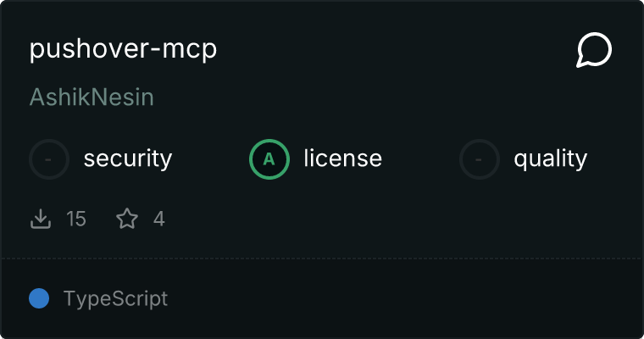Open the pushover-mcp title link
The height and width of the screenshot is (339, 644).
coord(123,49)
